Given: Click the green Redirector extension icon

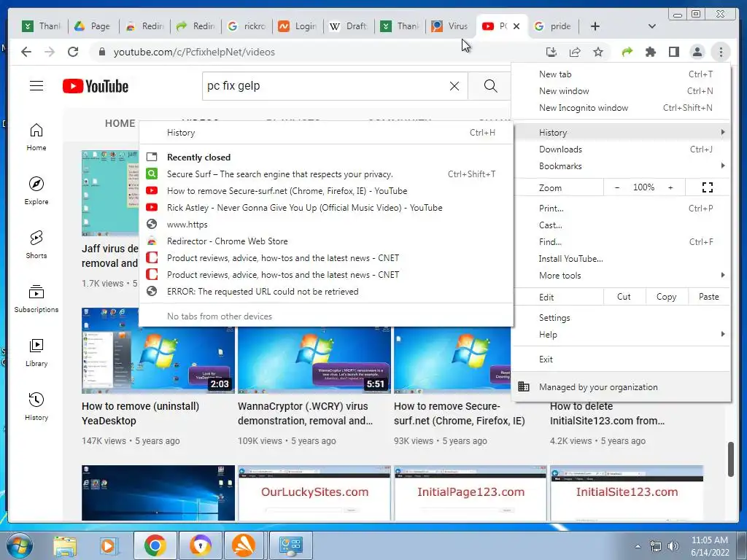Looking at the screenshot, I should click(x=627, y=52).
